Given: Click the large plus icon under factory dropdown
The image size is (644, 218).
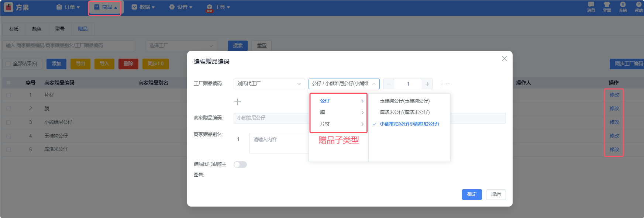Looking at the screenshot, I should point(238,102).
